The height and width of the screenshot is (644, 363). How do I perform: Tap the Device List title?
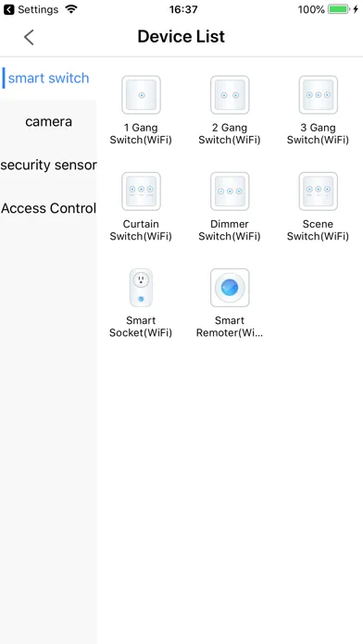pos(181,37)
